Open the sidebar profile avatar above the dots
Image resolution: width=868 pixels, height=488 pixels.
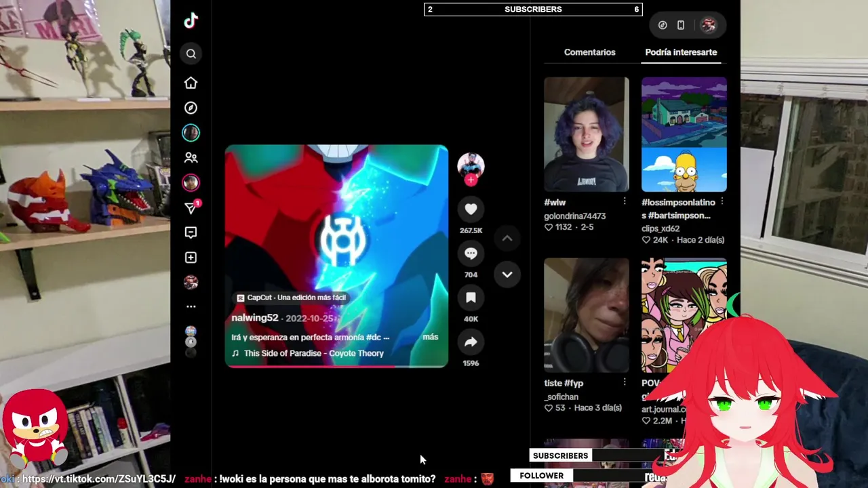pos(191,282)
